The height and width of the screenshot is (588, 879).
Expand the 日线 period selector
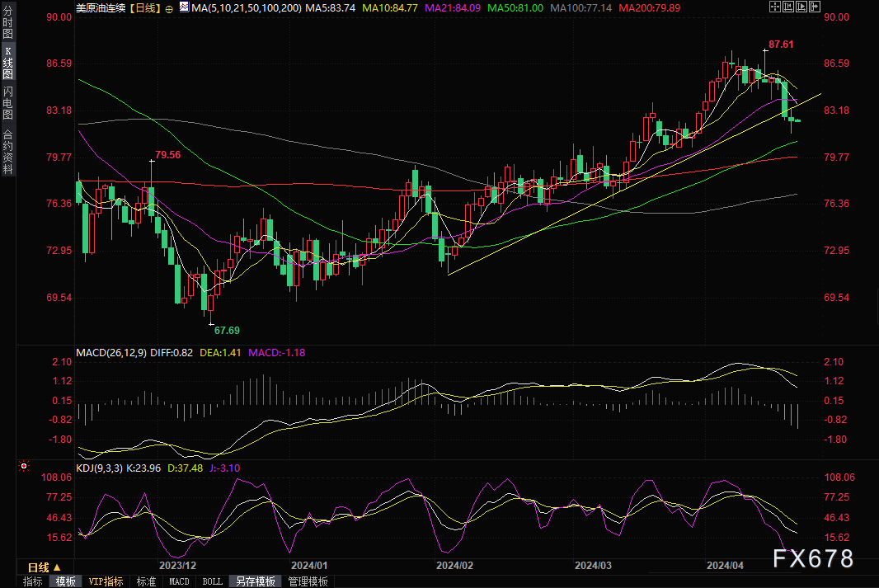(x=44, y=567)
